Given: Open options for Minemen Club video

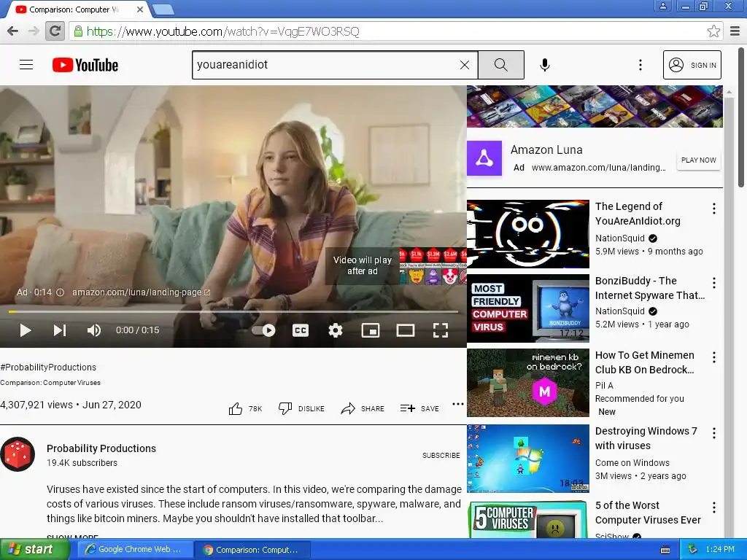Looking at the screenshot, I should (713, 357).
